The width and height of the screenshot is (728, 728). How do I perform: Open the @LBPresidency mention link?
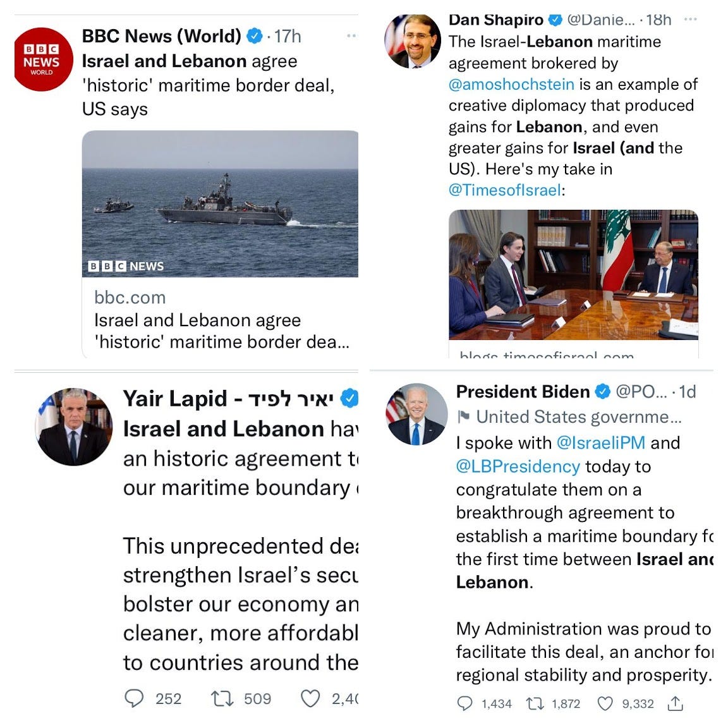[x=518, y=466]
